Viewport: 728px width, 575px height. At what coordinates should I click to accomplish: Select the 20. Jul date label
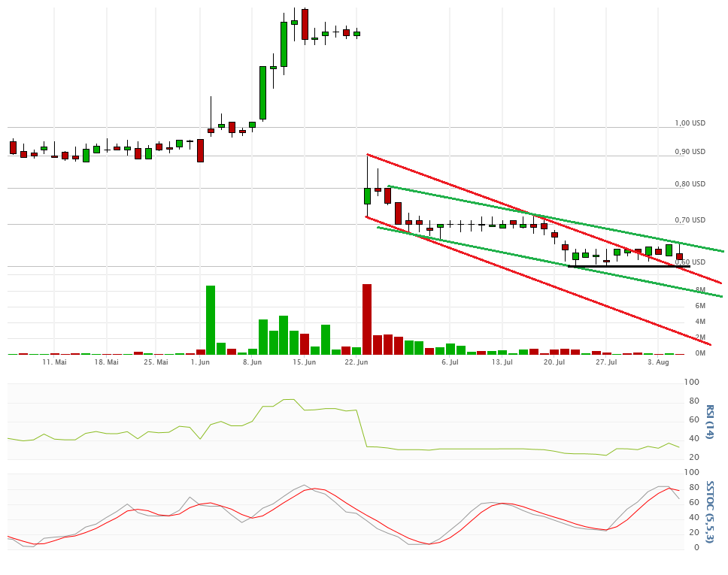pyautogui.click(x=554, y=362)
